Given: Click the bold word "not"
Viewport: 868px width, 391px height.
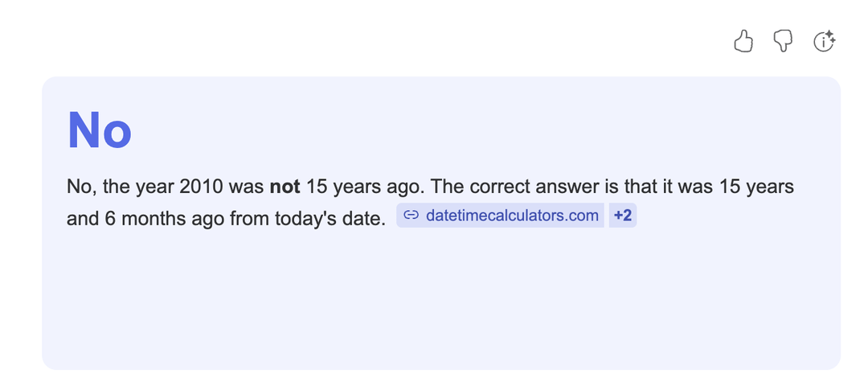Looking at the screenshot, I should [285, 187].
